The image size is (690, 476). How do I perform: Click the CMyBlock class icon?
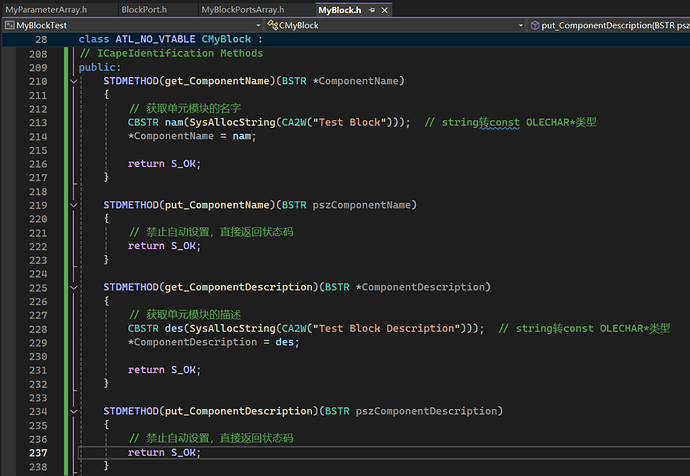tap(272, 26)
